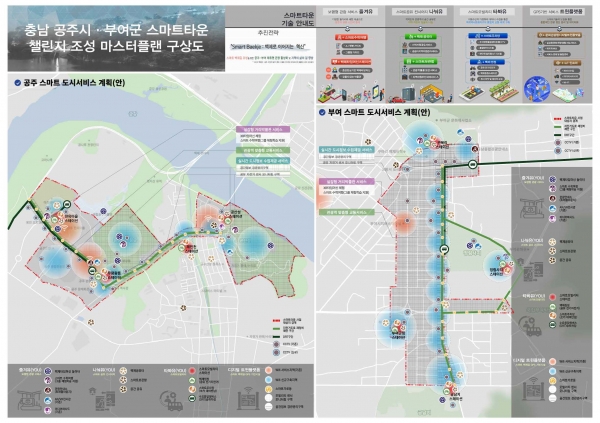This screenshot has height=423, width=600.
Task: Click the teal callout label on Buyeo map
Action: pyautogui.click(x=347, y=150)
